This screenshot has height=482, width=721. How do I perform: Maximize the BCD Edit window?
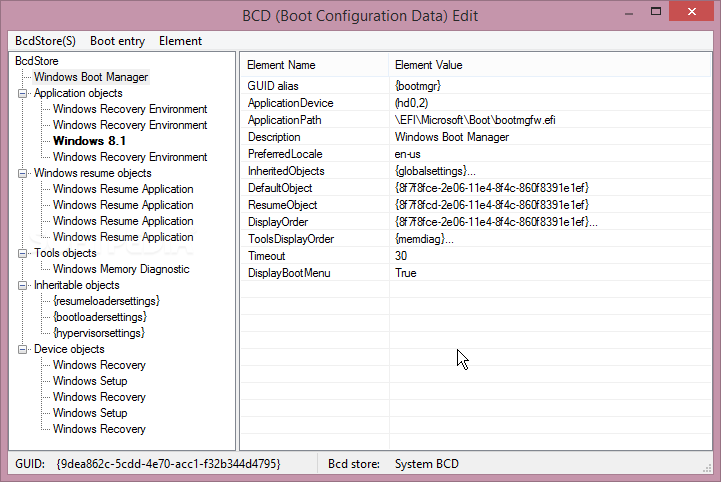click(656, 11)
